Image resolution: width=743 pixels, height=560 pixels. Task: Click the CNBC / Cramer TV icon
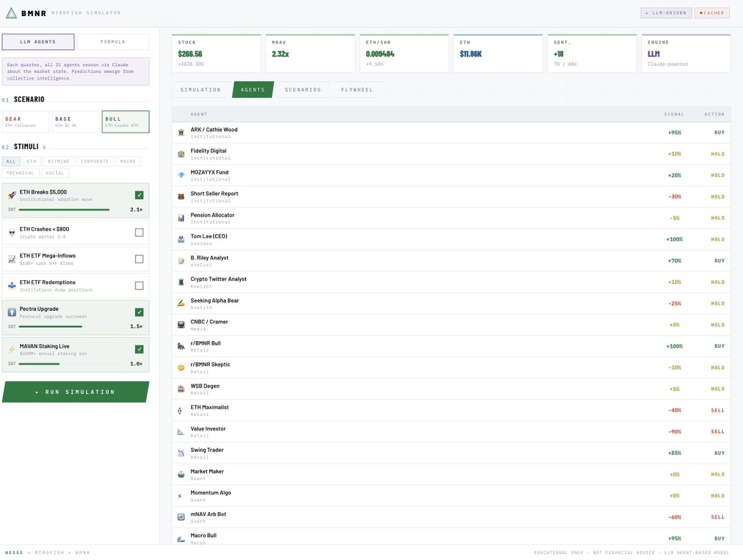(181, 325)
